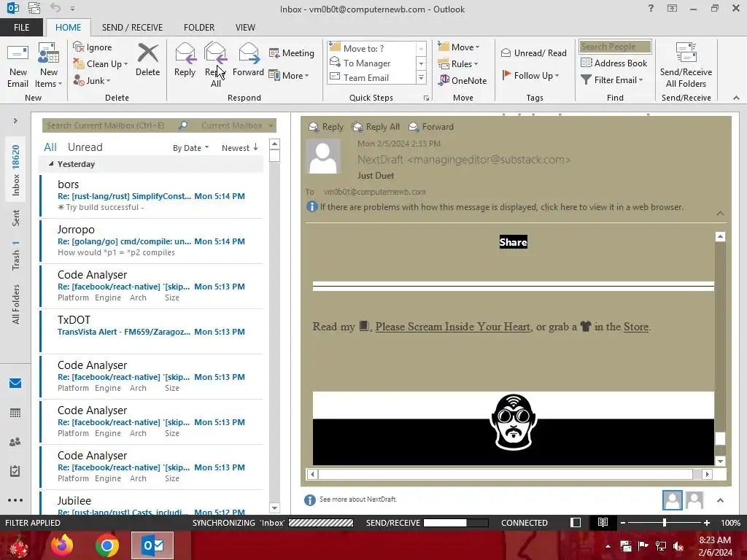The image size is (747, 560).
Task: Reply to the selected email from ribbon
Action: click(x=185, y=61)
